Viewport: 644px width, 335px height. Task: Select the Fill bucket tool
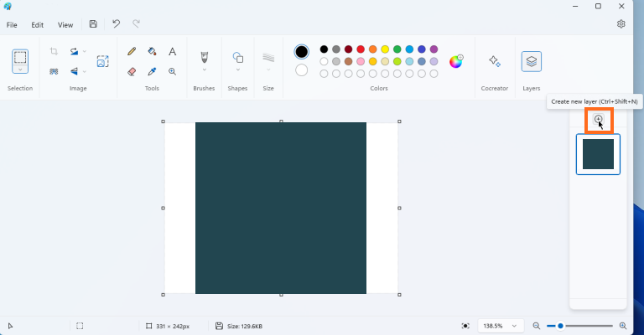(152, 51)
